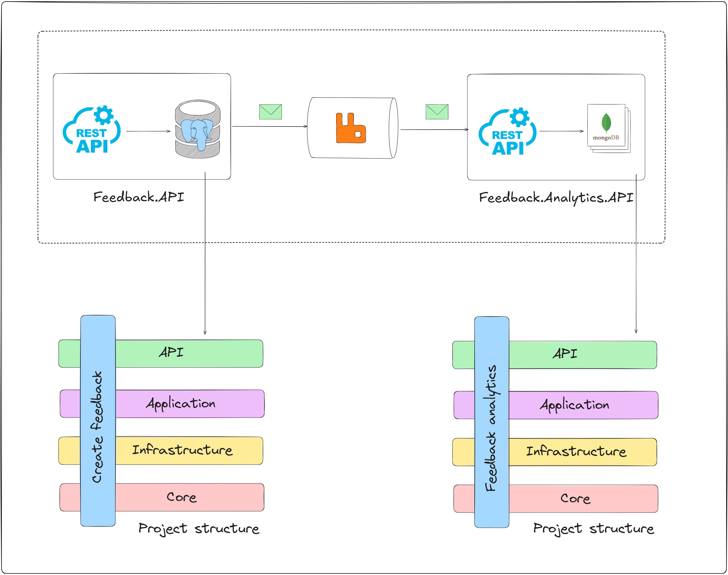Select the blue Create feedback vertical bar

pos(98,421)
